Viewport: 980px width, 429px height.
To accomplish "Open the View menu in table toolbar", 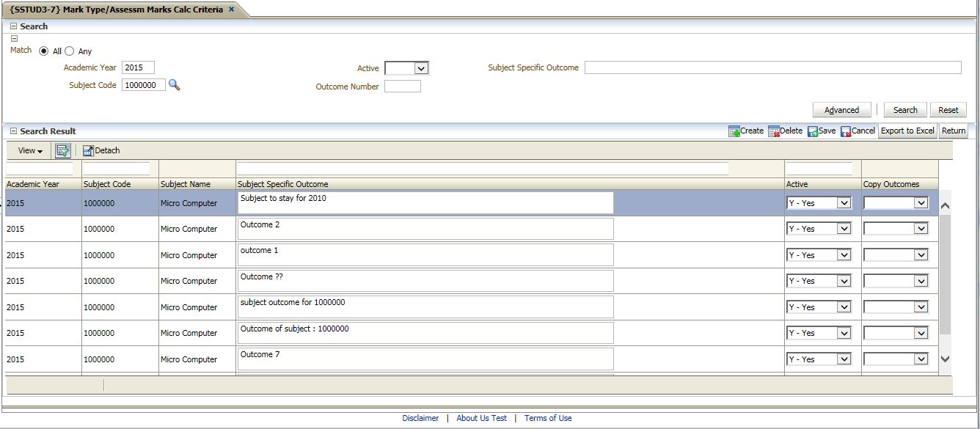I will point(30,150).
